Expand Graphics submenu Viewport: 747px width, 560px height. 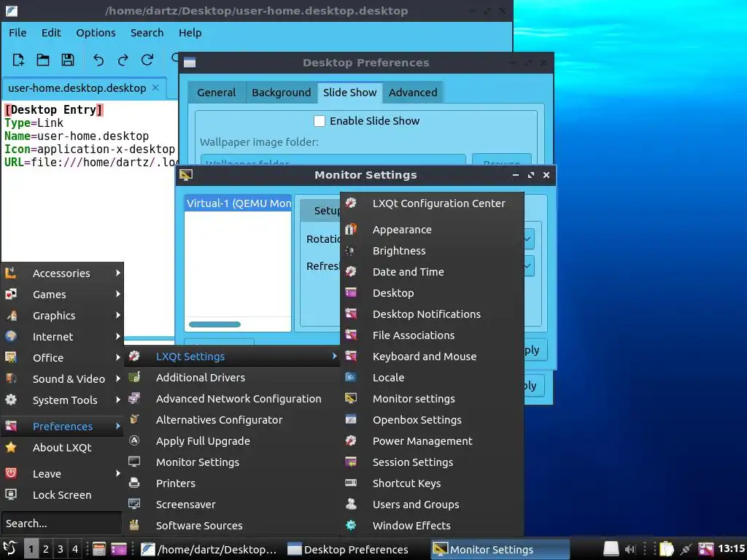62,315
